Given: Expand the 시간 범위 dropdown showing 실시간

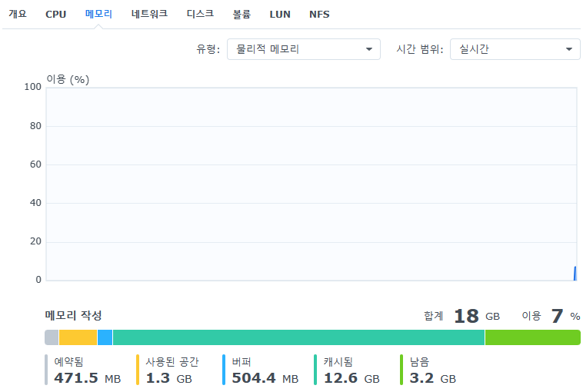Looking at the screenshot, I should coord(515,49).
